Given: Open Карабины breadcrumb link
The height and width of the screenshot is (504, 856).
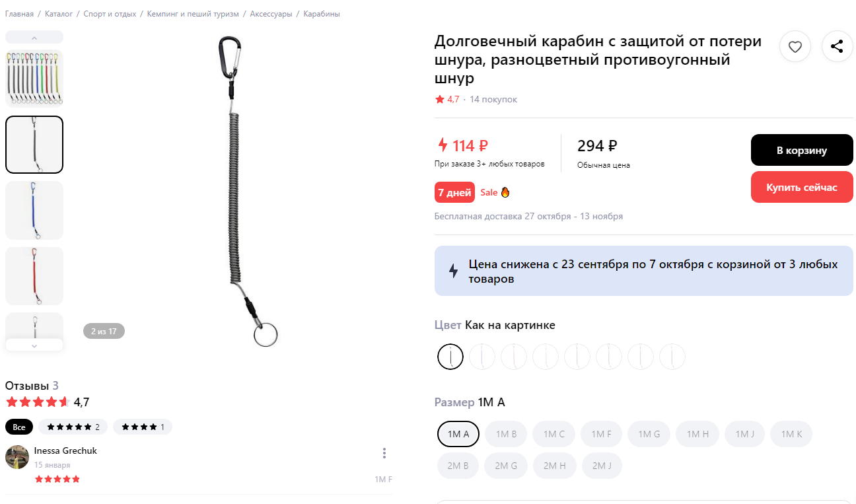Looking at the screenshot, I should click(x=322, y=14).
